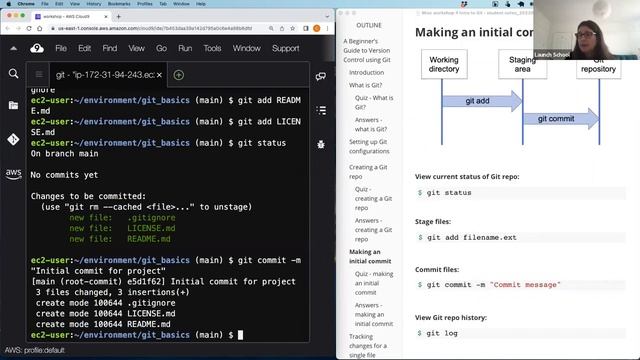The image size is (640, 360).
Task: Open Chrome three-dot menu
Action: 327,28
